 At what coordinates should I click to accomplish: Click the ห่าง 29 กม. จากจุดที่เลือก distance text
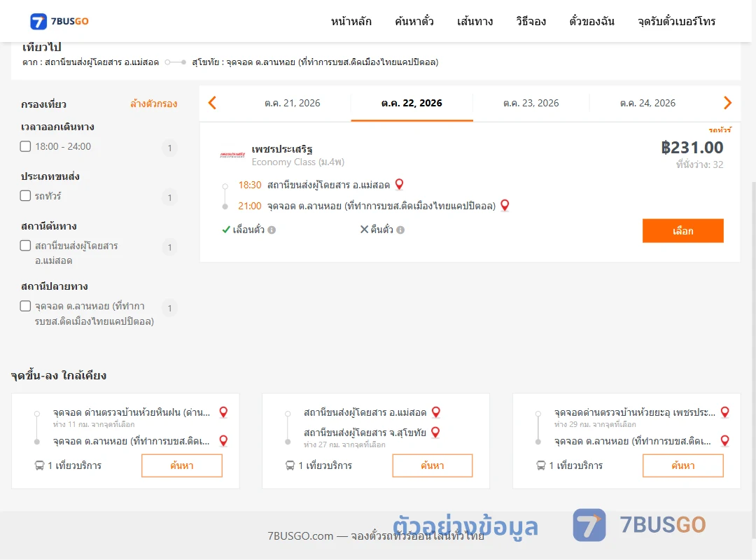pos(595,424)
